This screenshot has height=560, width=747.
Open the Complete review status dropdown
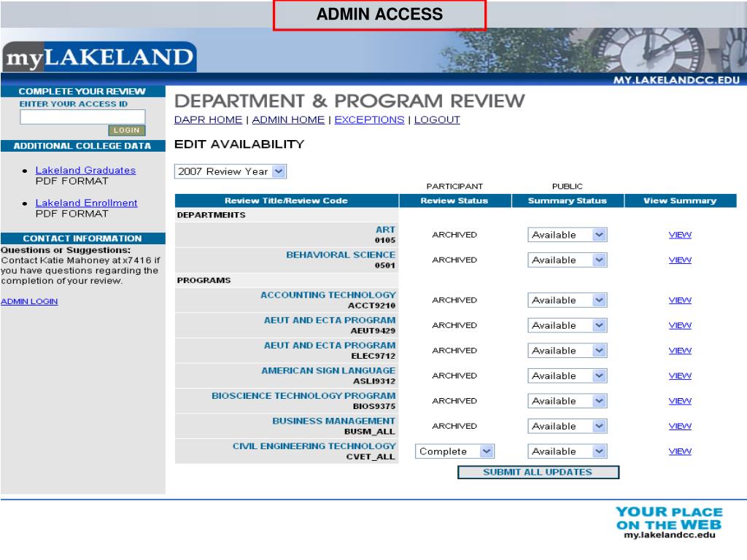pyautogui.click(x=454, y=451)
